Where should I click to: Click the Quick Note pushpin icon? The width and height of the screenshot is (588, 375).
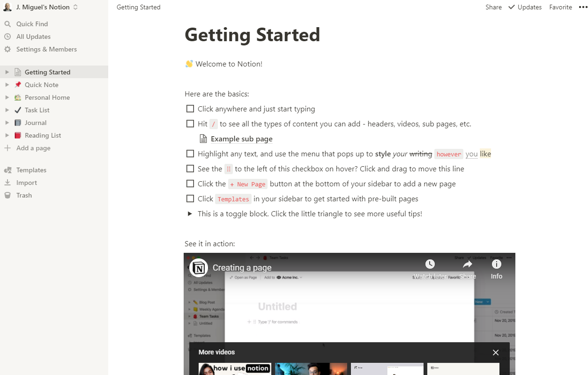pyautogui.click(x=18, y=85)
